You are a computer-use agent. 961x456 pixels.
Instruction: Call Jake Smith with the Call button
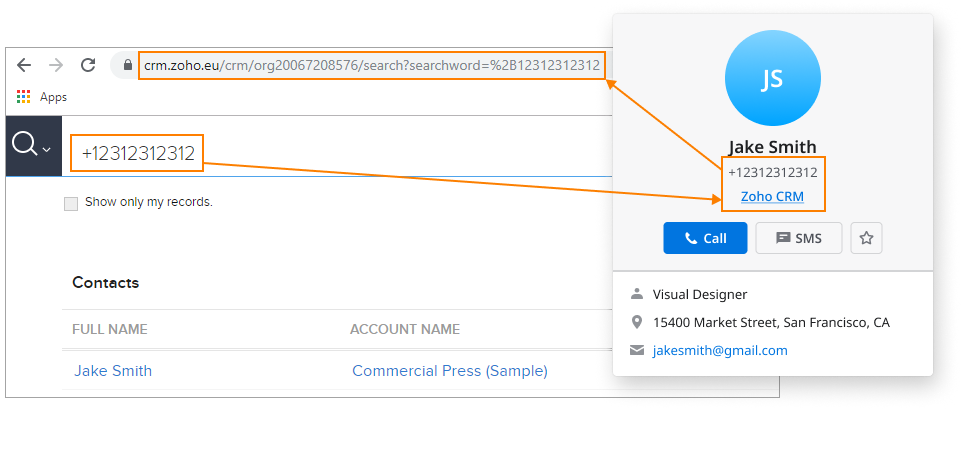705,238
